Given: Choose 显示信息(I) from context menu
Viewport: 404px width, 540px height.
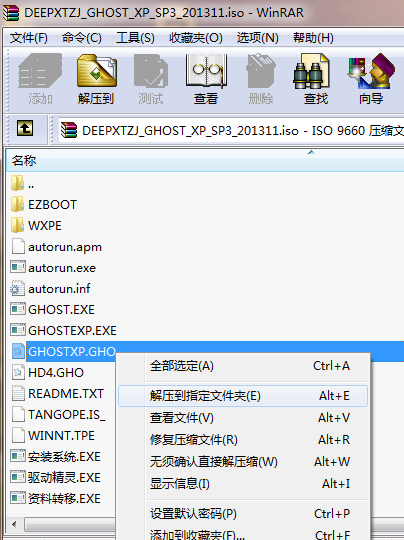Looking at the screenshot, I should click(x=243, y=484).
